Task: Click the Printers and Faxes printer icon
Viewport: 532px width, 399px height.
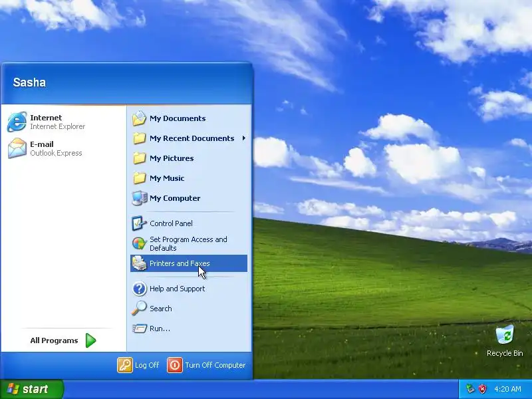Action: [139, 263]
